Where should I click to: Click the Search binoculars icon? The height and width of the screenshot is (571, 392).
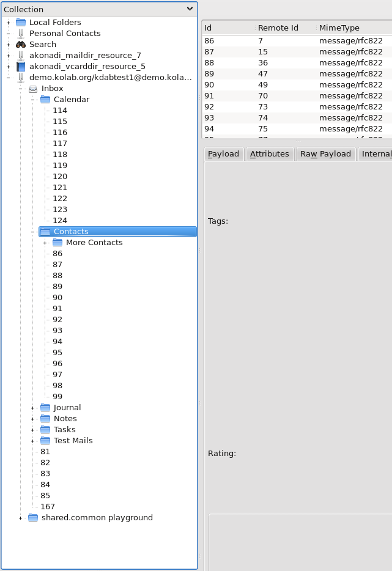tap(21, 45)
